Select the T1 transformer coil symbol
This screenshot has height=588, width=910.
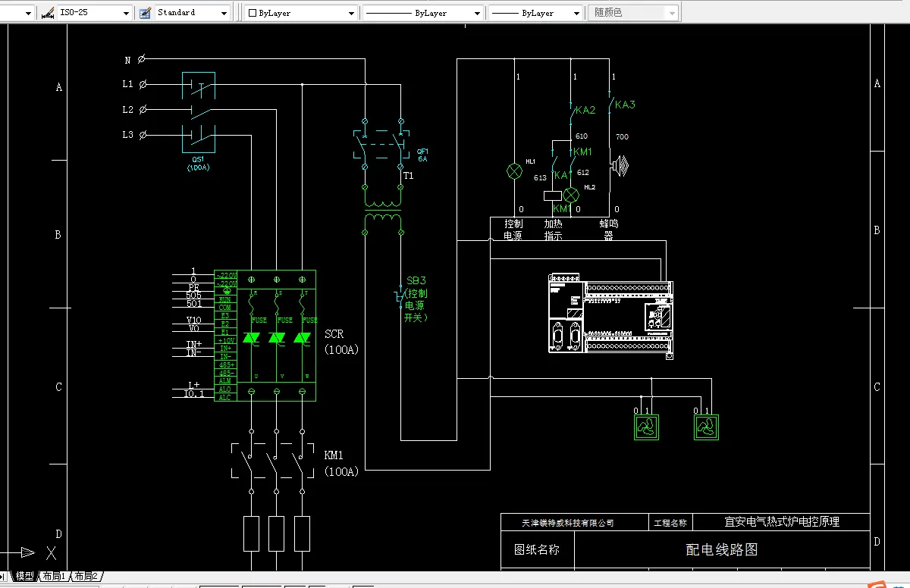384,211
